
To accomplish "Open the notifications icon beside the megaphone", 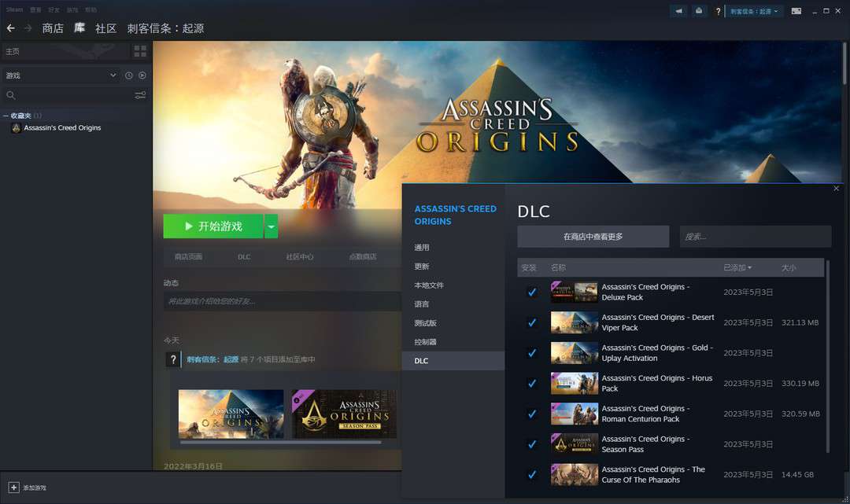I will [699, 11].
